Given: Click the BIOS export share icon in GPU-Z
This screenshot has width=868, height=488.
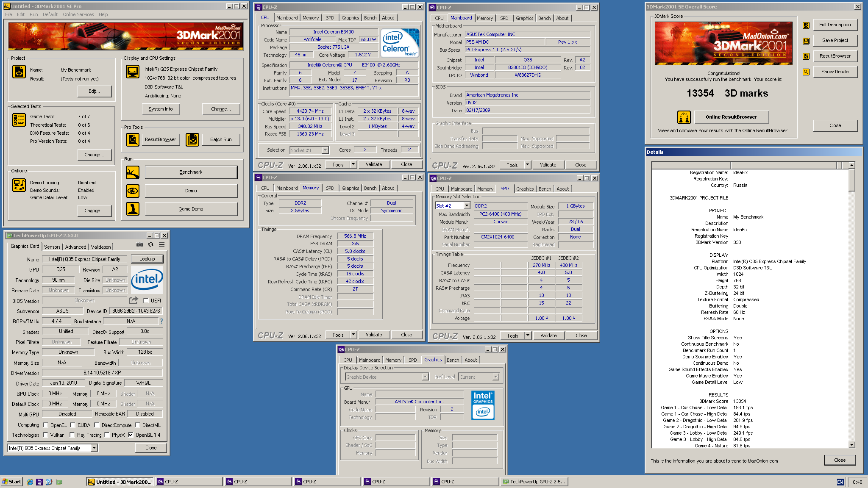Looking at the screenshot, I should click(x=134, y=300).
